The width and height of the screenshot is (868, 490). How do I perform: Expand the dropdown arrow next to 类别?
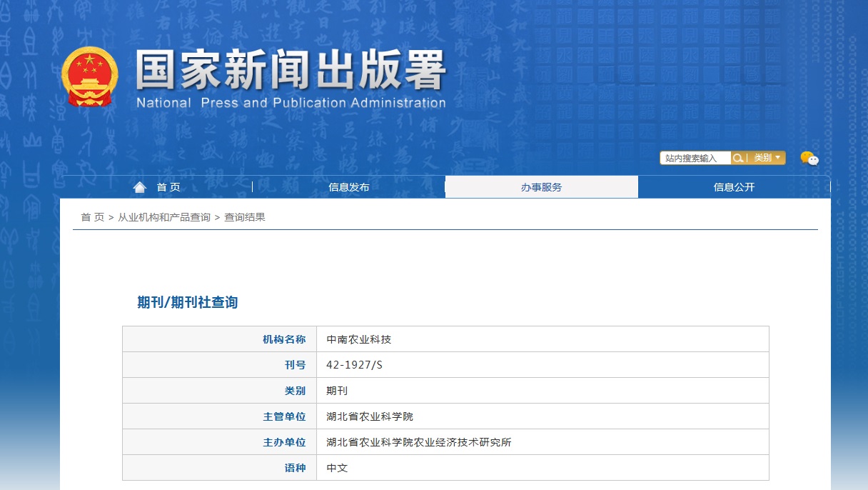point(777,158)
